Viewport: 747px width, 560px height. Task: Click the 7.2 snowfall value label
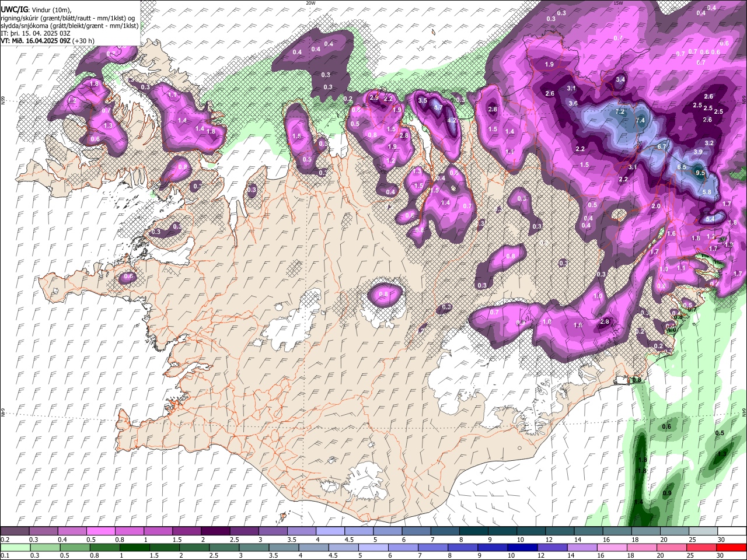pos(620,112)
